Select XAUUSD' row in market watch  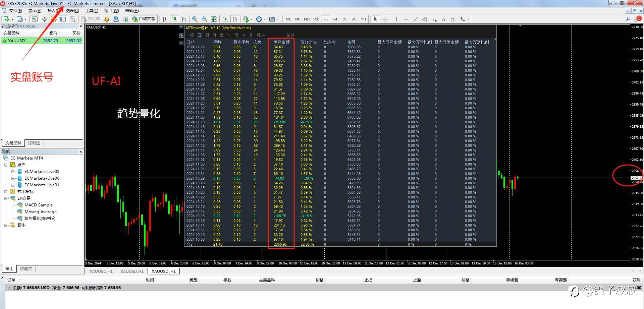pyautogui.click(x=42, y=41)
